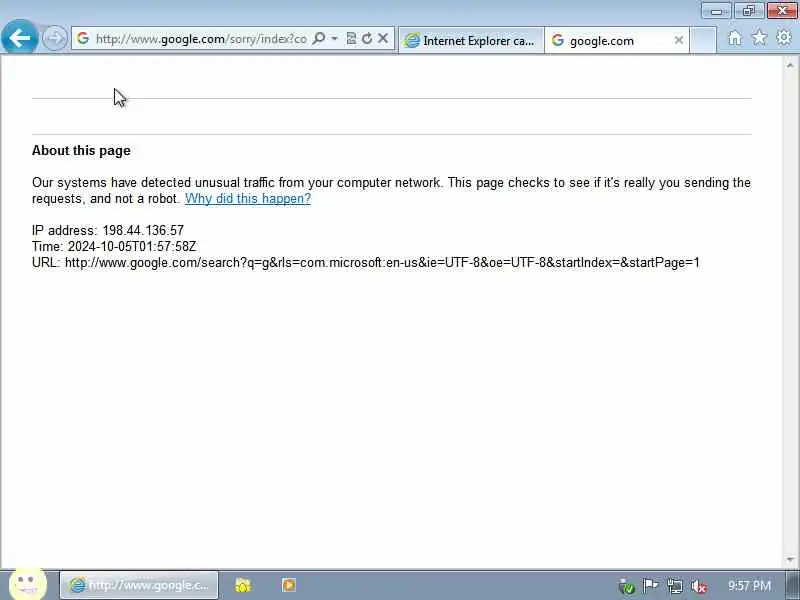Click the muted volume speaker icon
The width and height of the screenshot is (800, 600).
click(698, 587)
